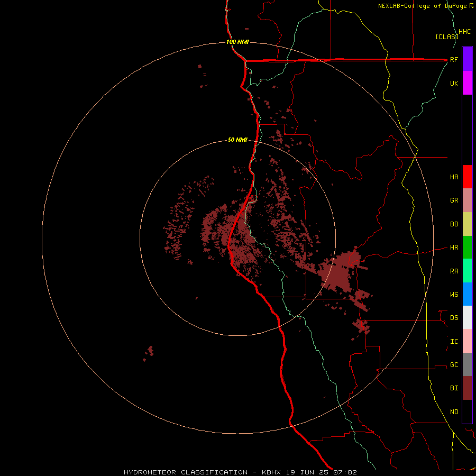The height and width of the screenshot is (476, 476).
Task: Click the "RA" legend label
Action: pyautogui.click(x=454, y=271)
